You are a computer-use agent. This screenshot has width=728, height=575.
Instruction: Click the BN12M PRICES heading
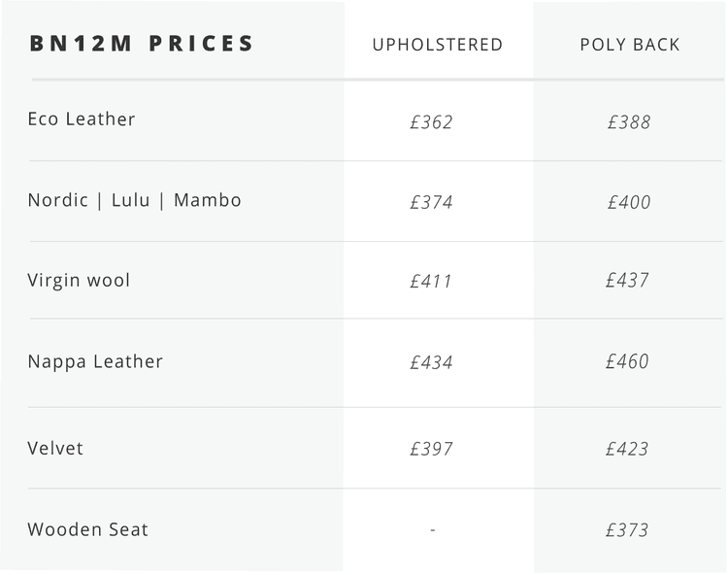[142, 44]
